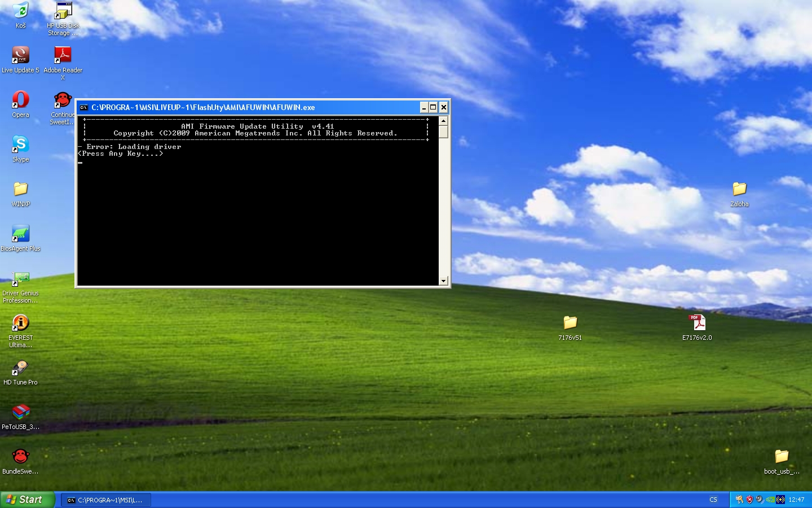Select the Zaloha folder icon
The height and width of the screenshot is (508, 812).
[x=739, y=194]
